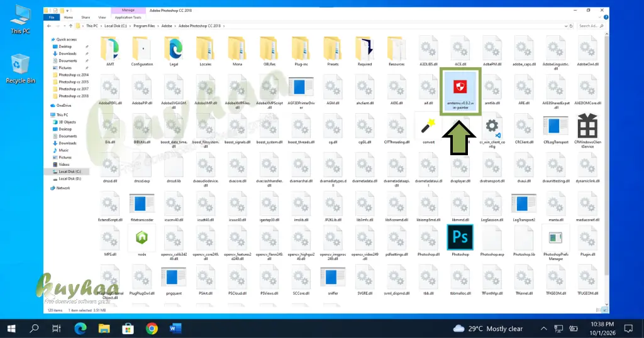The height and width of the screenshot is (338, 644).
Task: Select the Photoshop.lib file
Action: (x=524, y=241)
